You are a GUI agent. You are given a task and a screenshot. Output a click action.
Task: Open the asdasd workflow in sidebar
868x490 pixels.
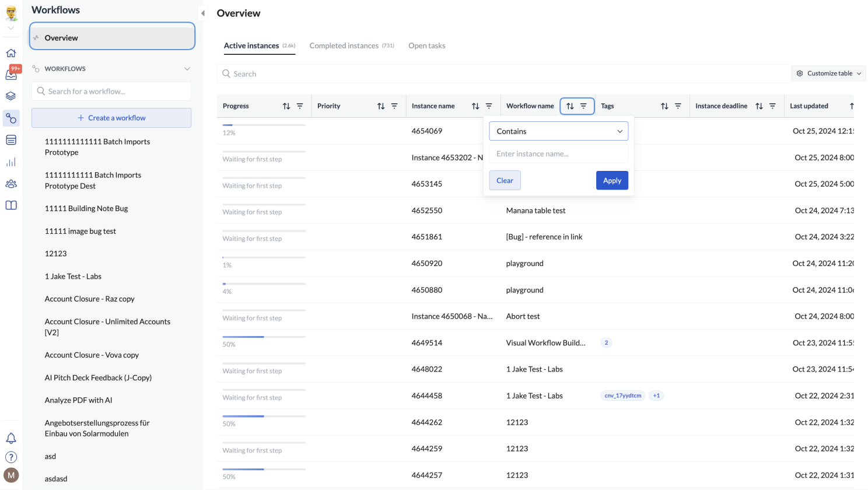56,479
